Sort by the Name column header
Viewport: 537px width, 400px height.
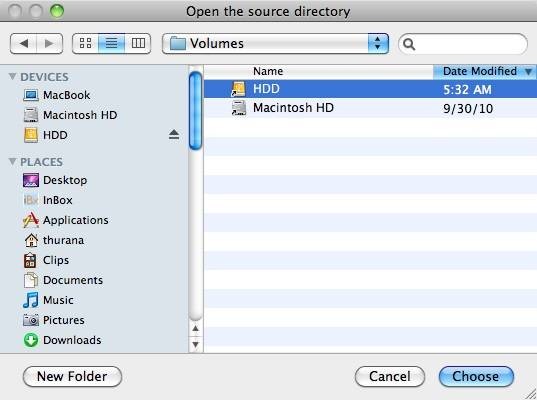click(x=319, y=72)
